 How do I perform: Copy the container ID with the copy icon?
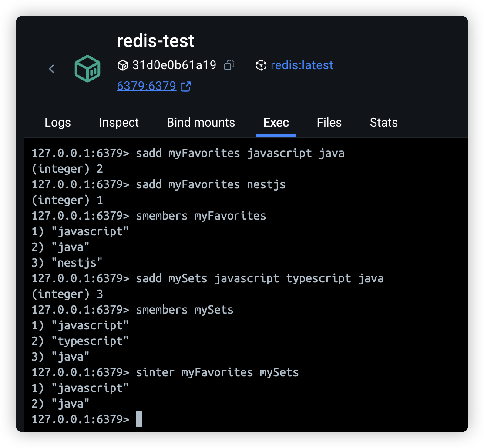[x=229, y=65]
